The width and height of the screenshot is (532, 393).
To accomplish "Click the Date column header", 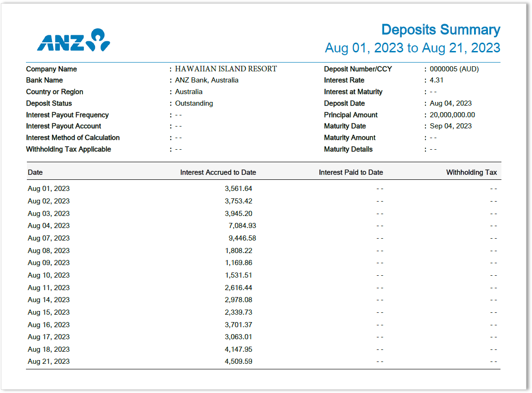I will point(34,172).
